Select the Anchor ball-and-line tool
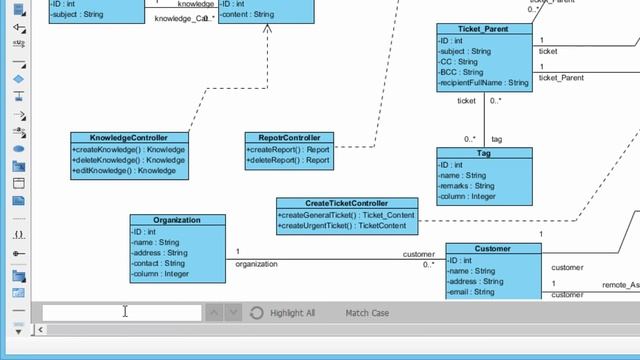The width and height of the screenshot is (640, 360). (x=19, y=253)
